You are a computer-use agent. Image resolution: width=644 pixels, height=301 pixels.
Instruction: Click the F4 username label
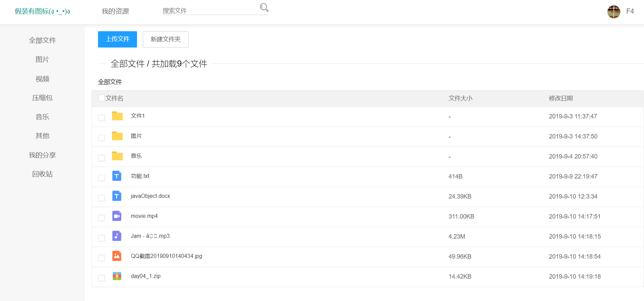630,11
